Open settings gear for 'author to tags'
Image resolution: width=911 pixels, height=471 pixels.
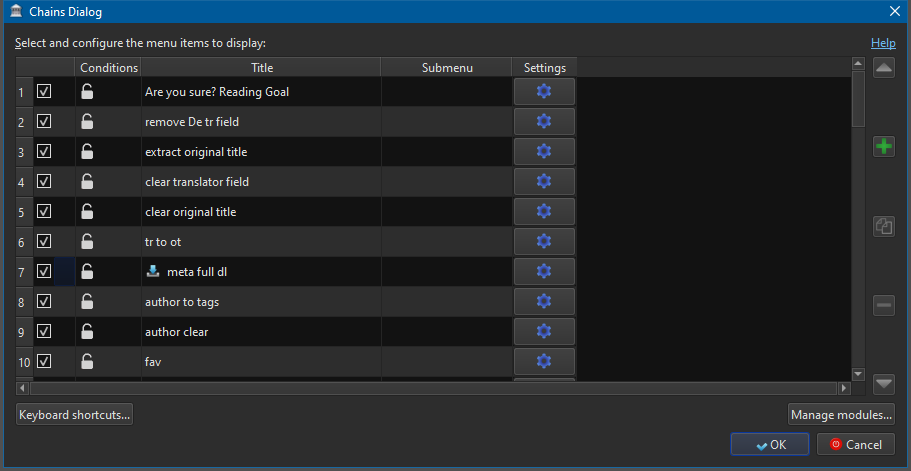pos(544,301)
